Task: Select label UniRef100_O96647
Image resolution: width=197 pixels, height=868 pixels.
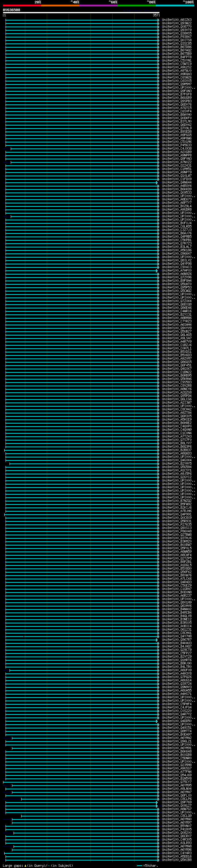Action: (x=176, y=253)
